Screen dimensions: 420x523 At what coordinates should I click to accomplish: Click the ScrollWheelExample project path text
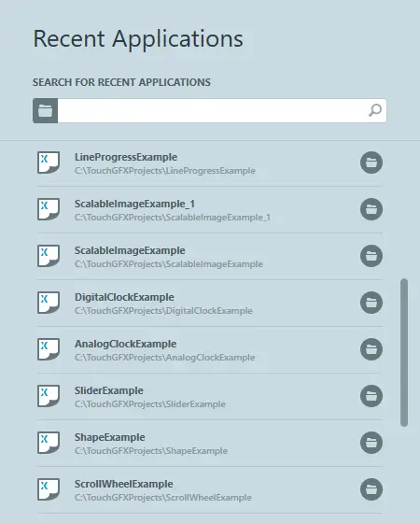point(163,498)
